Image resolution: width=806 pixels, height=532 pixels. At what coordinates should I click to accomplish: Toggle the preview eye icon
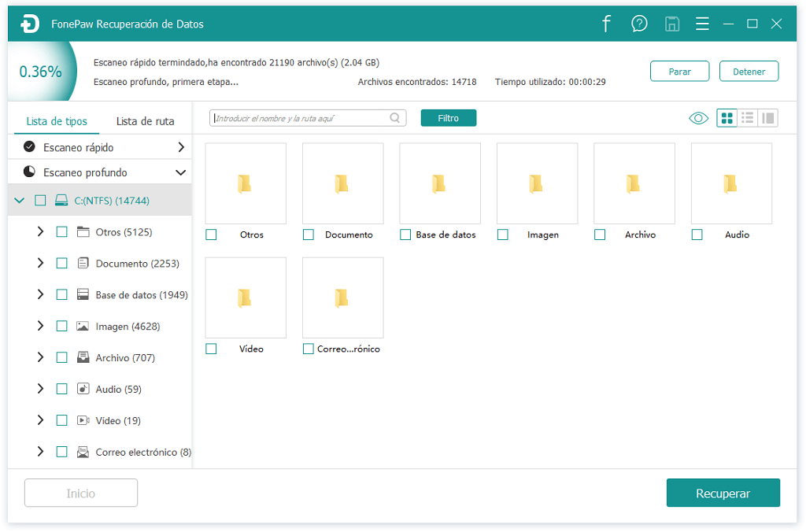[x=698, y=118]
